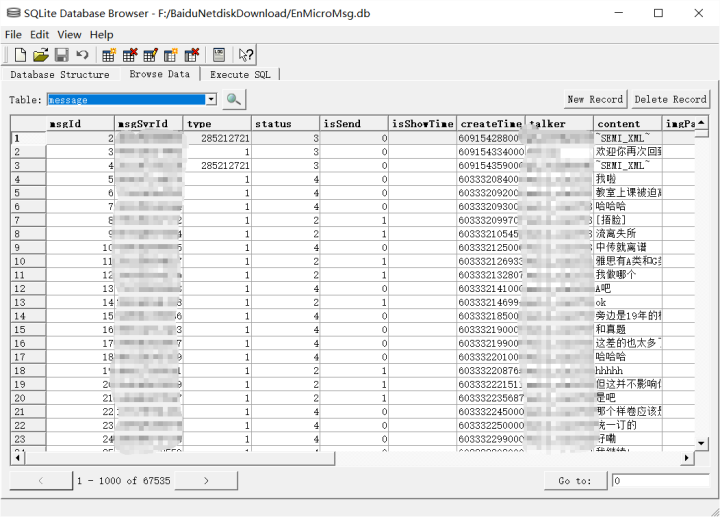Click the Create Table toolbar icon
720x517 pixels.
point(109,55)
